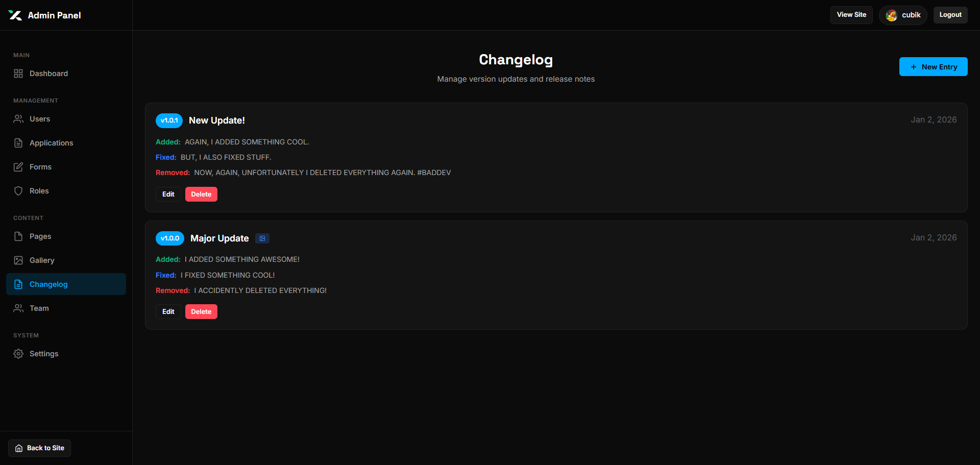This screenshot has width=980, height=465.
Task: Click the Roles shield icon
Action: coord(18,191)
